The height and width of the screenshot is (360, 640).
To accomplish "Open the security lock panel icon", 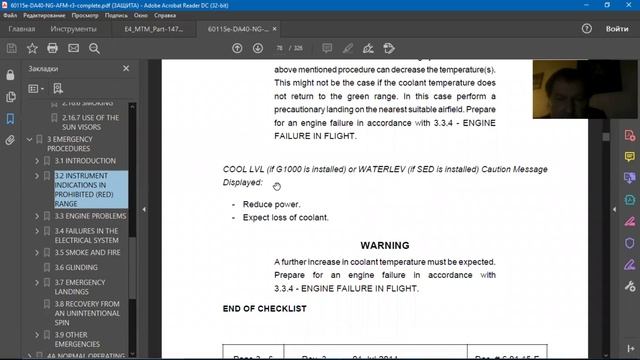I will pos(10,75).
